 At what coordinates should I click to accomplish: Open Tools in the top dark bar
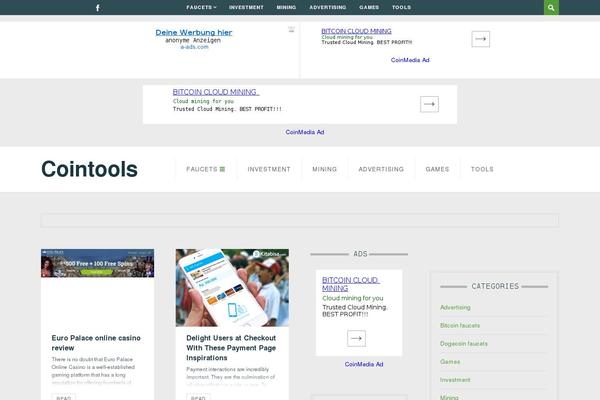point(401,7)
